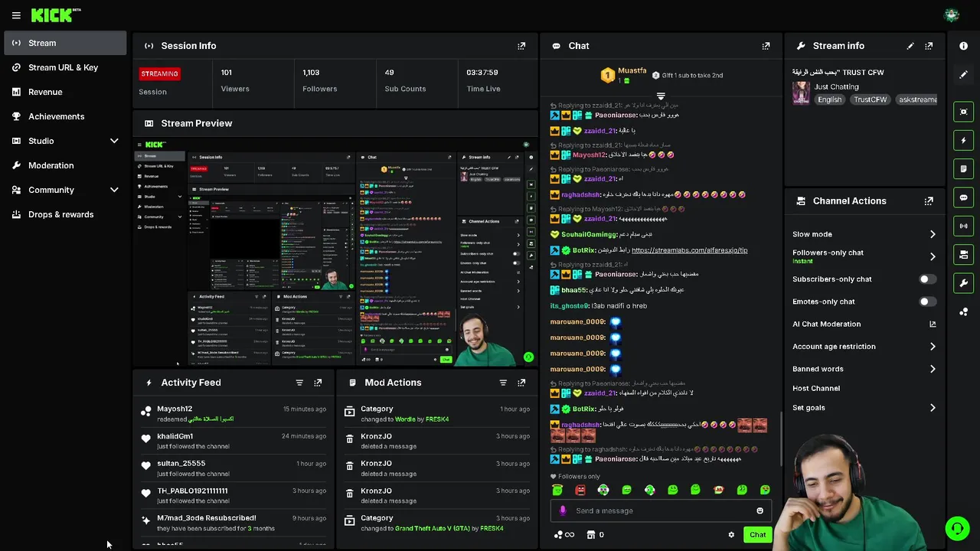This screenshot has width=980, height=551.
Task: Filter the Activity Feed list
Action: 299,383
